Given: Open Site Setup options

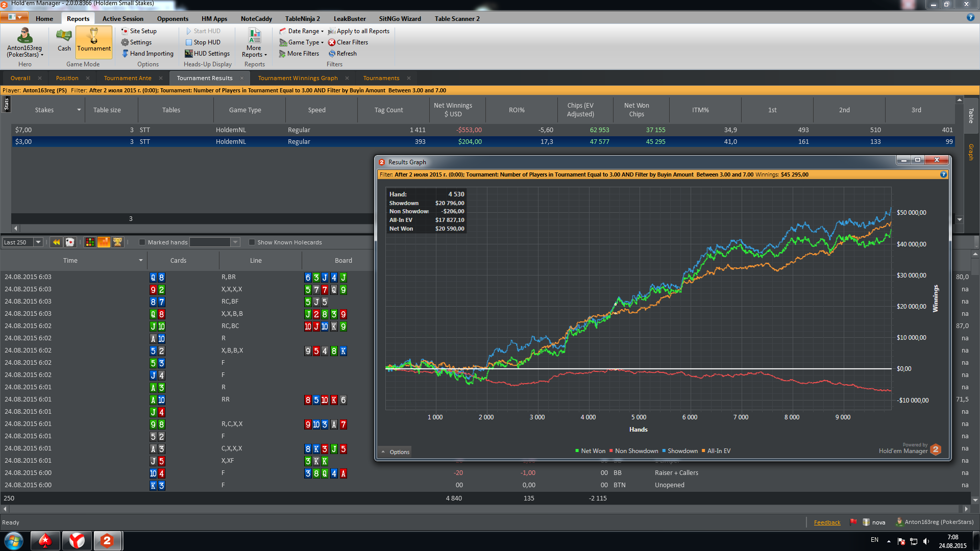Looking at the screenshot, I should [x=139, y=31].
